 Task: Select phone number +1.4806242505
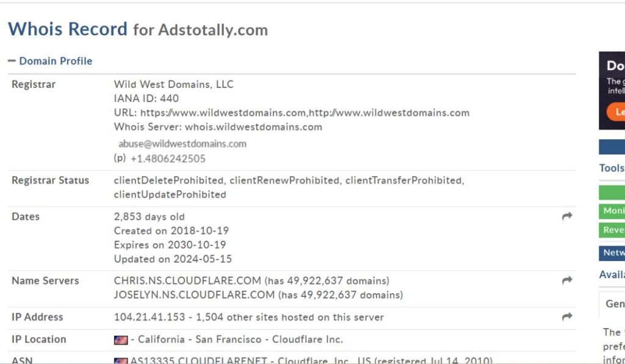pos(168,159)
